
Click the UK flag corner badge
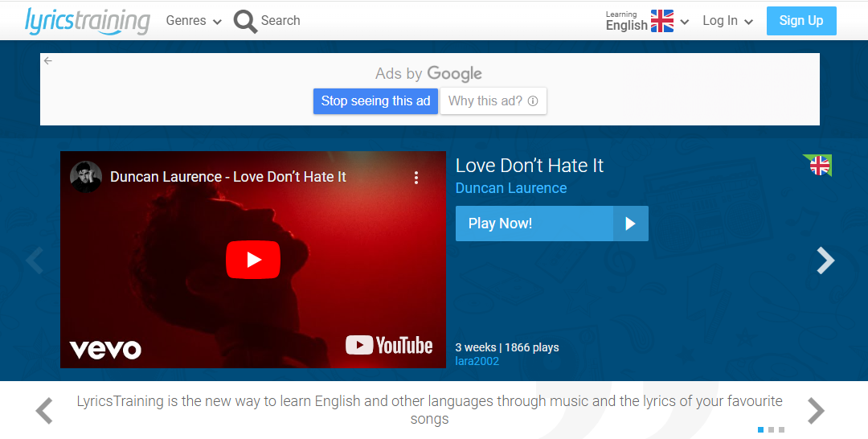(x=818, y=164)
